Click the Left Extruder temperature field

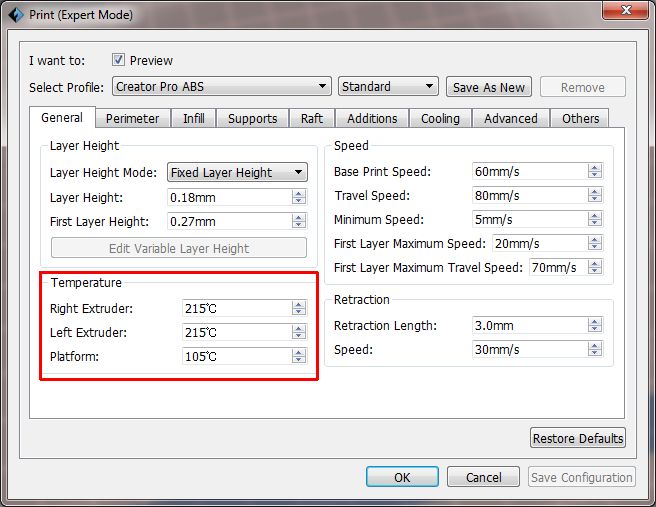(236, 332)
